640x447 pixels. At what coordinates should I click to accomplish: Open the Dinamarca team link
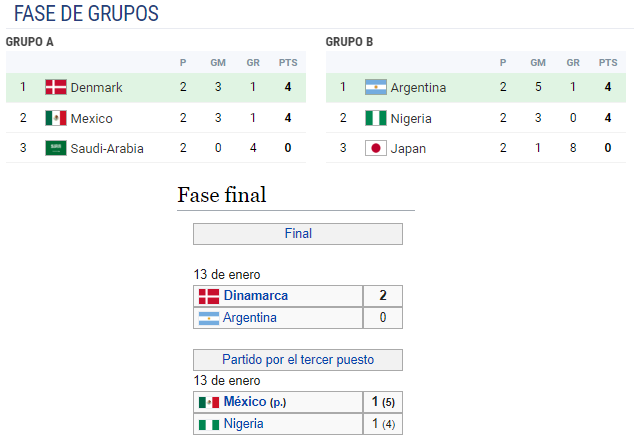pos(256,296)
